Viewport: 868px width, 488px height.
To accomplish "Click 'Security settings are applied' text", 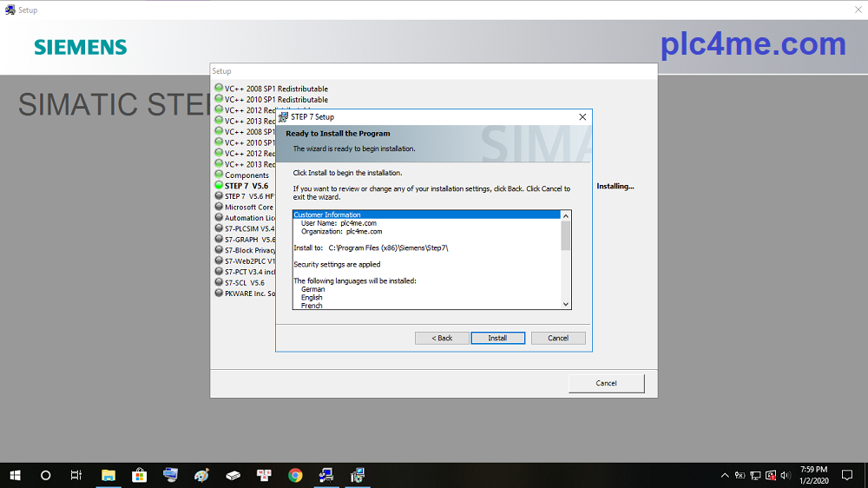I will pos(337,265).
